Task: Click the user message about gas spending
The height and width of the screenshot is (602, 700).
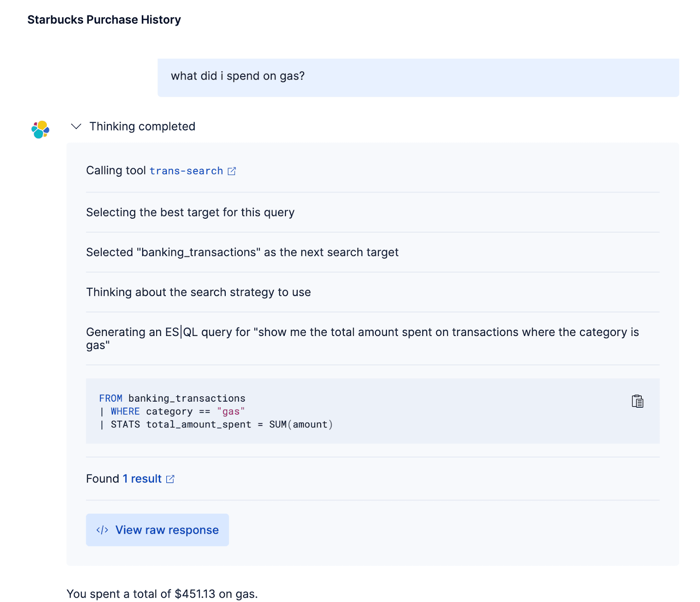Action: [x=238, y=76]
